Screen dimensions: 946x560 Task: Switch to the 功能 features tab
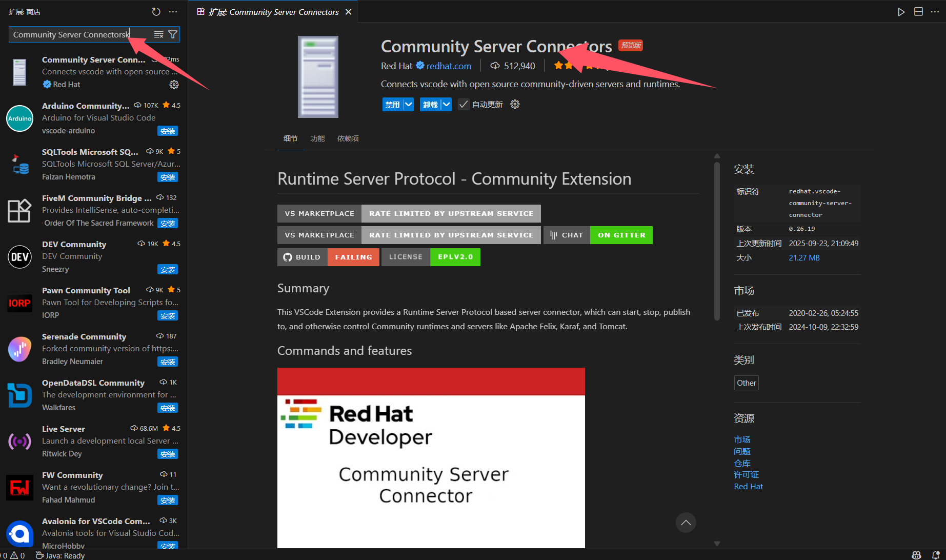317,138
